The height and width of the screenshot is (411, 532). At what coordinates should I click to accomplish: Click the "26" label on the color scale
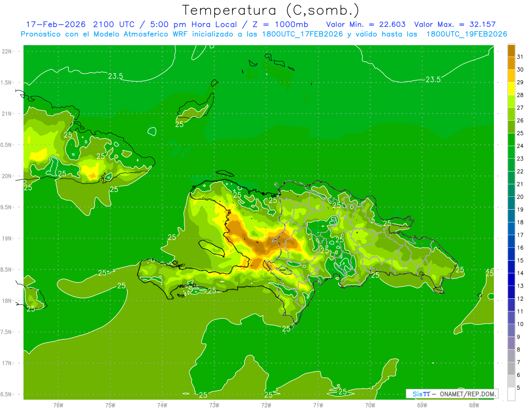520,120
